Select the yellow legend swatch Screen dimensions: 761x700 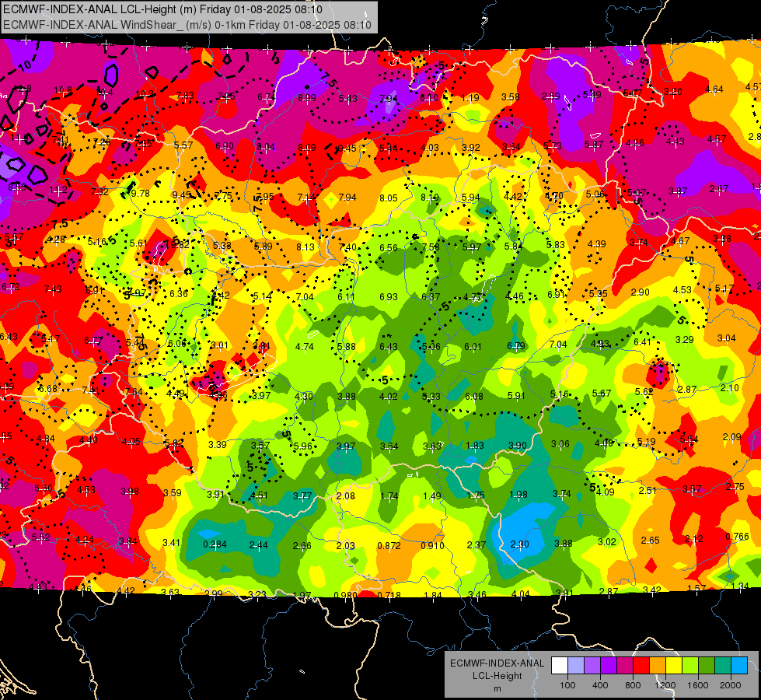(x=674, y=666)
